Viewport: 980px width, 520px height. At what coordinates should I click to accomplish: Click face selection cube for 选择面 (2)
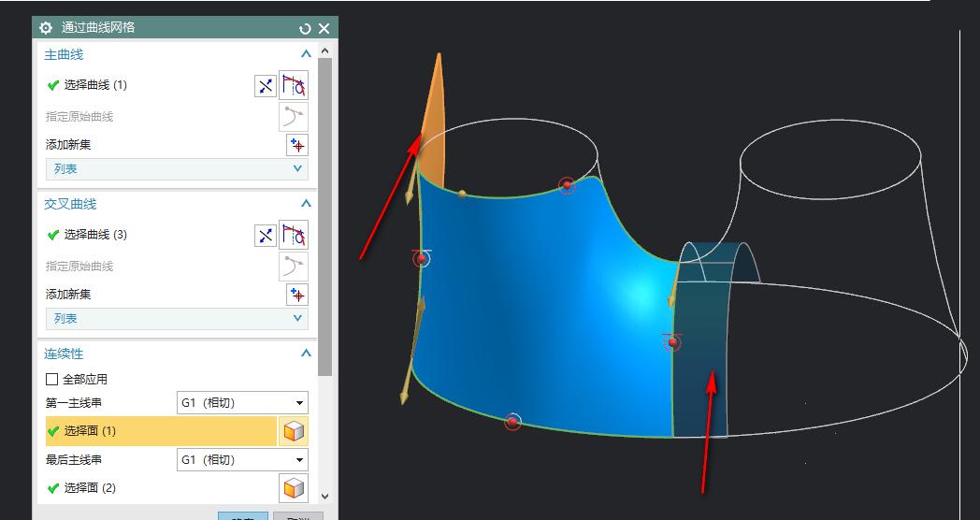pos(294,488)
